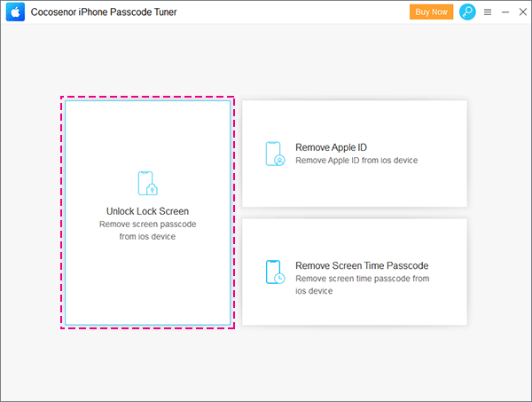Click the phone with lock icon

147,184
